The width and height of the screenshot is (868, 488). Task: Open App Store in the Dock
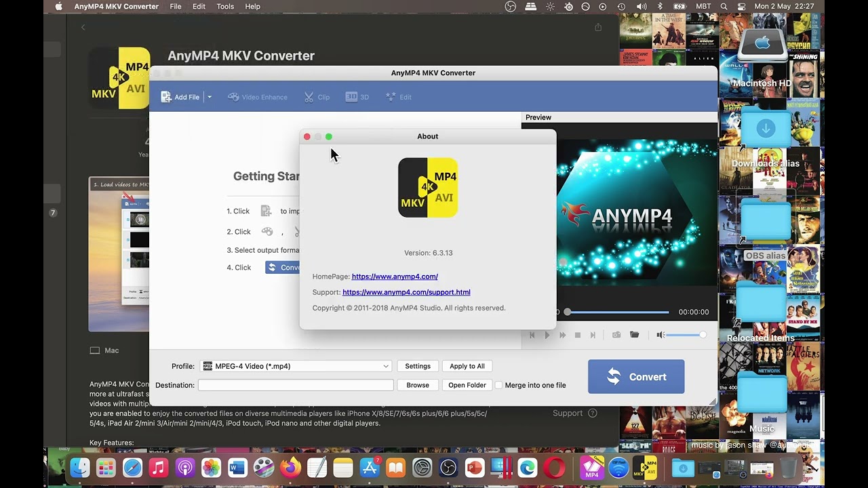[x=370, y=468]
